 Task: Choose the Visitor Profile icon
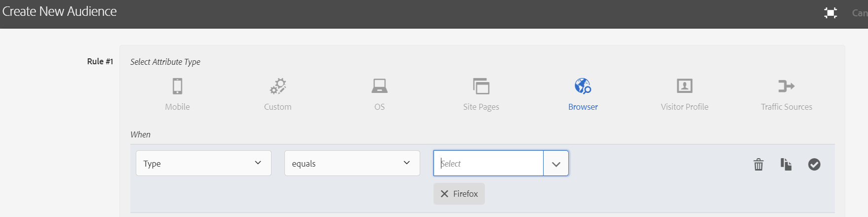[684, 86]
